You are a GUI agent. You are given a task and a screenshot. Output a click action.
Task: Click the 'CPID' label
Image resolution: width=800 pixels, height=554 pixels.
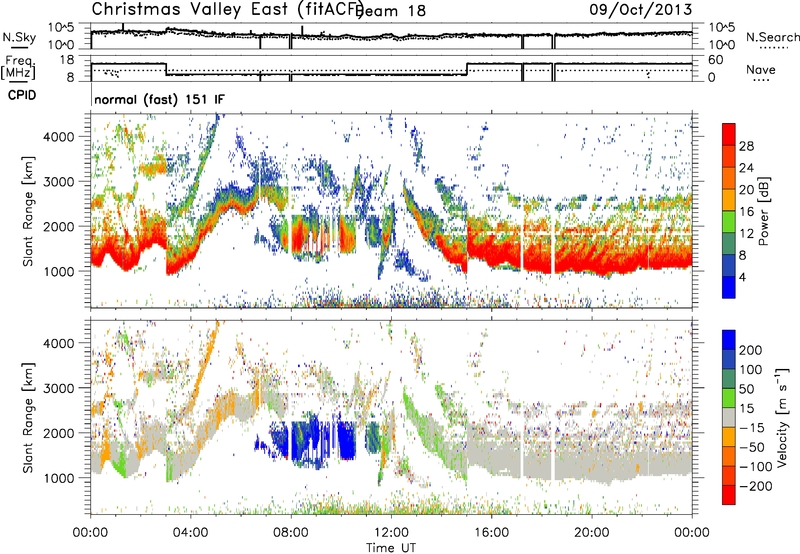(22, 95)
